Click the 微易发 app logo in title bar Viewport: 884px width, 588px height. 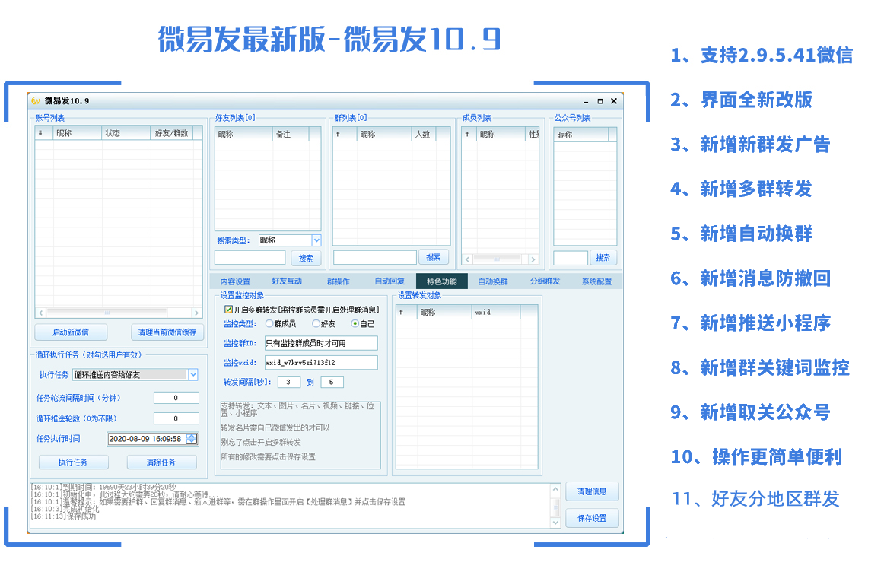(36, 101)
